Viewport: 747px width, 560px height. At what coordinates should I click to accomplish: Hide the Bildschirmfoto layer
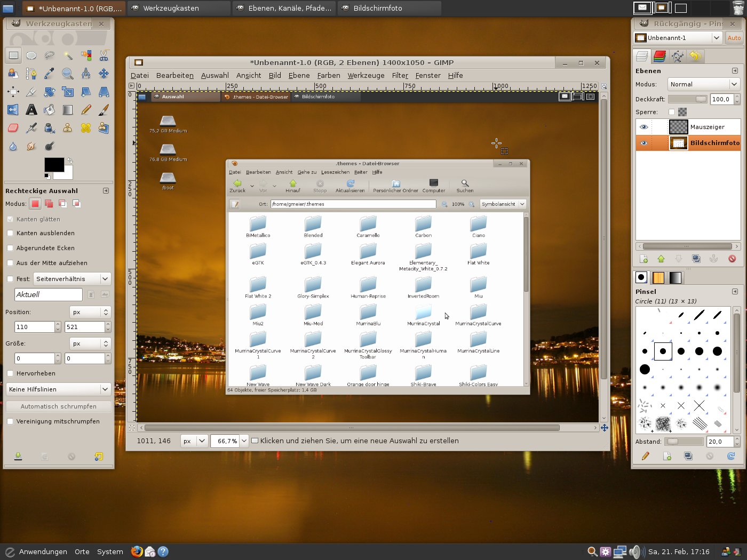click(643, 143)
